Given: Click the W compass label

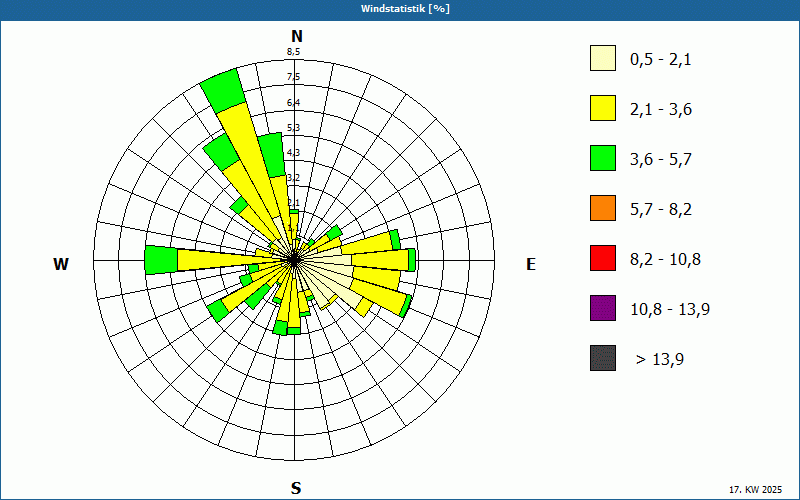Looking at the screenshot, I should click(x=61, y=264).
